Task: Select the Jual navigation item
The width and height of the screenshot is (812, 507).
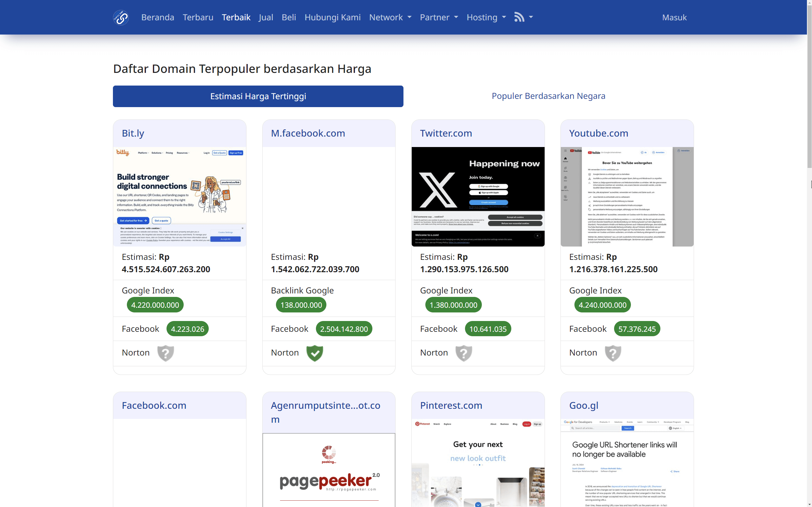Action: tap(266, 17)
